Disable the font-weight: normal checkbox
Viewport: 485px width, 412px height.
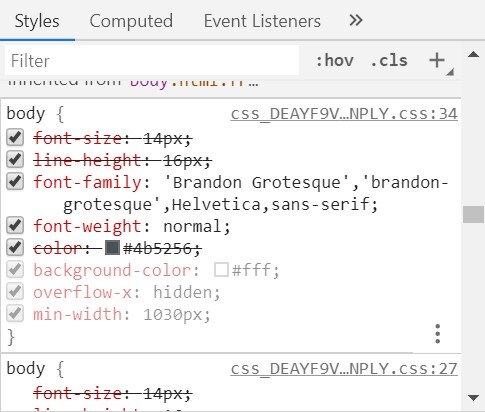[x=15, y=226]
